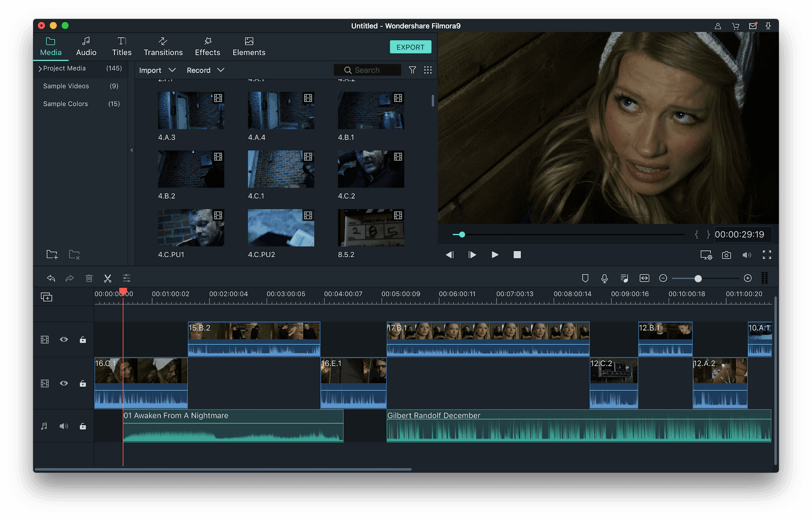Click play frame forward button
Viewport: 812px width, 520px height.
(472, 255)
